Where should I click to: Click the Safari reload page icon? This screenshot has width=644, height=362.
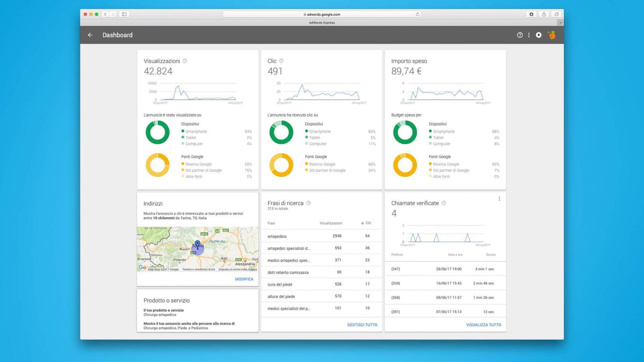(417, 14)
